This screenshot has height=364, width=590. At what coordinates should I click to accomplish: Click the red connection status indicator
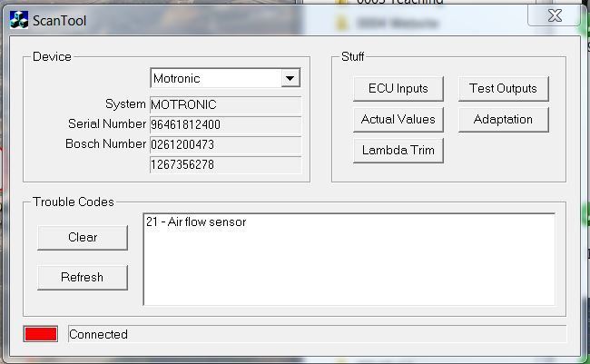coord(41,334)
